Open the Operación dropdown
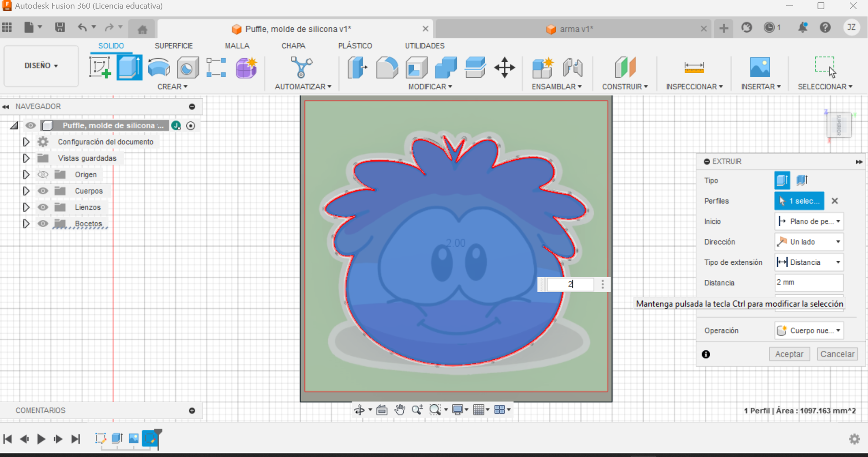 [x=809, y=330]
